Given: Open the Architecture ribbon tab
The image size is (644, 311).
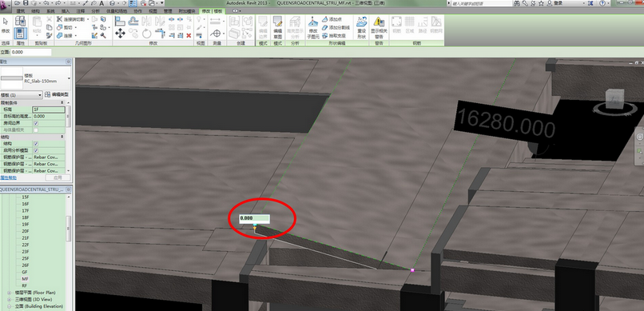Looking at the screenshot, I should [21, 11].
